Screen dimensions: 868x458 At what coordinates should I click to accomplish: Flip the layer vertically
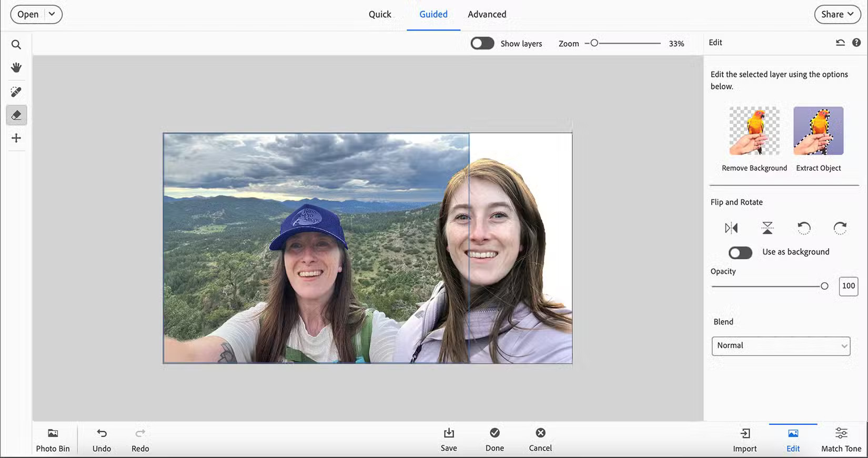pyautogui.click(x=768, y=228)
